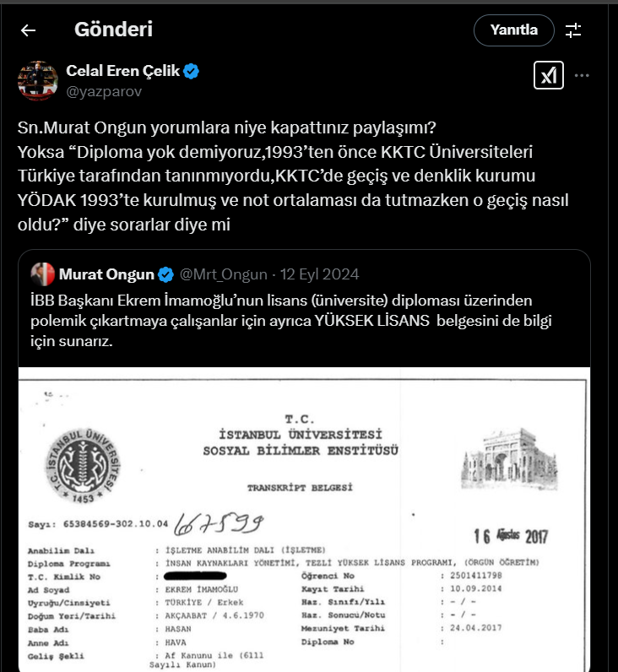This screenshot has height=672, width=618.
Task: Click the university gate drawing in document
Action: click(x=509, y=459)
